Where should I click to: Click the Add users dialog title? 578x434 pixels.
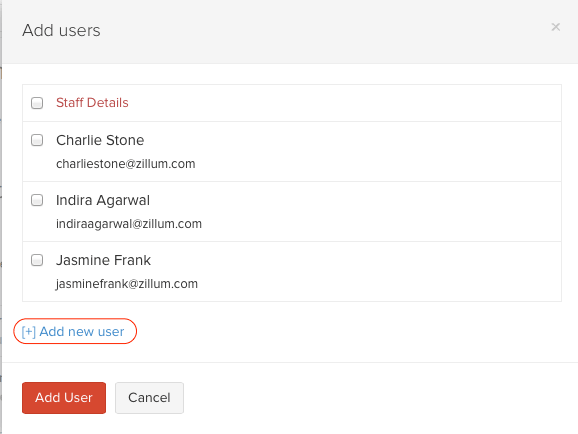(x=61, y=30)
